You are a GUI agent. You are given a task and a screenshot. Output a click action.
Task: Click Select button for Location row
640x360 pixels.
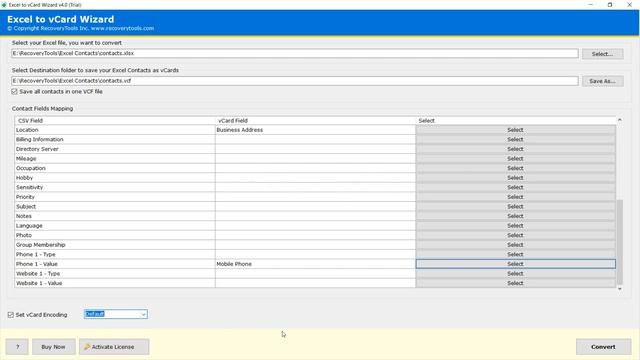pyautogui.click(x=516, y=130)
